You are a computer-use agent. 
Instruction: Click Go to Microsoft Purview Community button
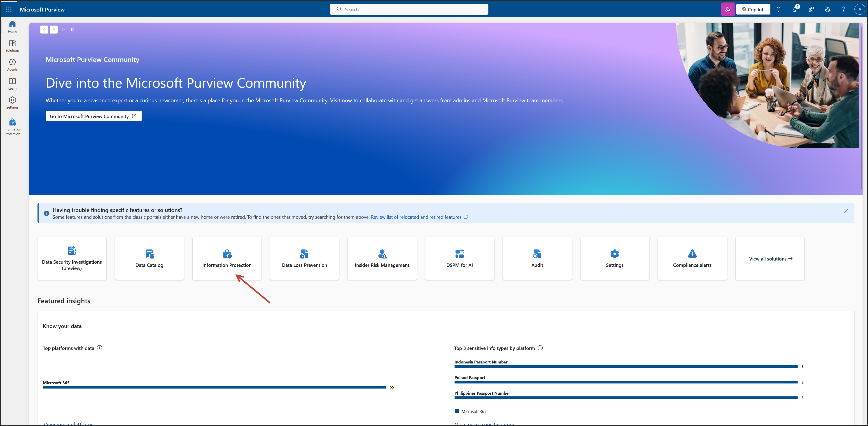pyautogui.click(x=93, y=116)
